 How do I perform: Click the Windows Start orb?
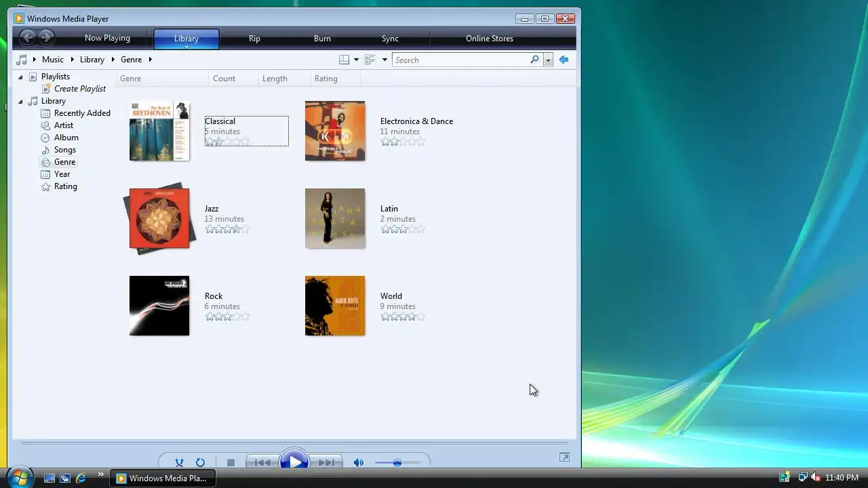pyautogui.click(x=19, y=477)
